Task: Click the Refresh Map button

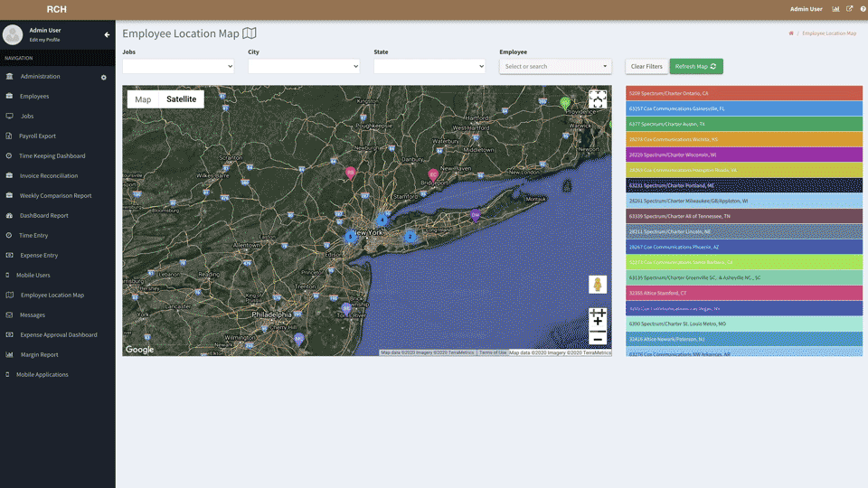Action: (x=696, y=66)
